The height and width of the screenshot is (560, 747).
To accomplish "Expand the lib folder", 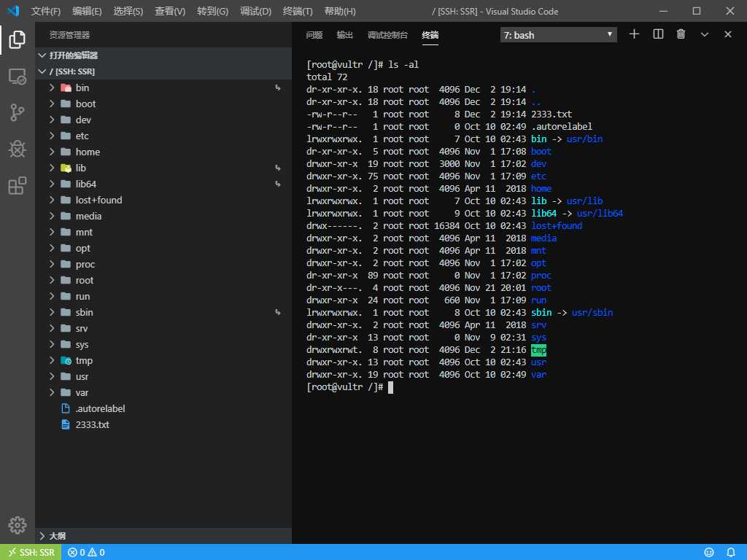I will pos(163,168).
